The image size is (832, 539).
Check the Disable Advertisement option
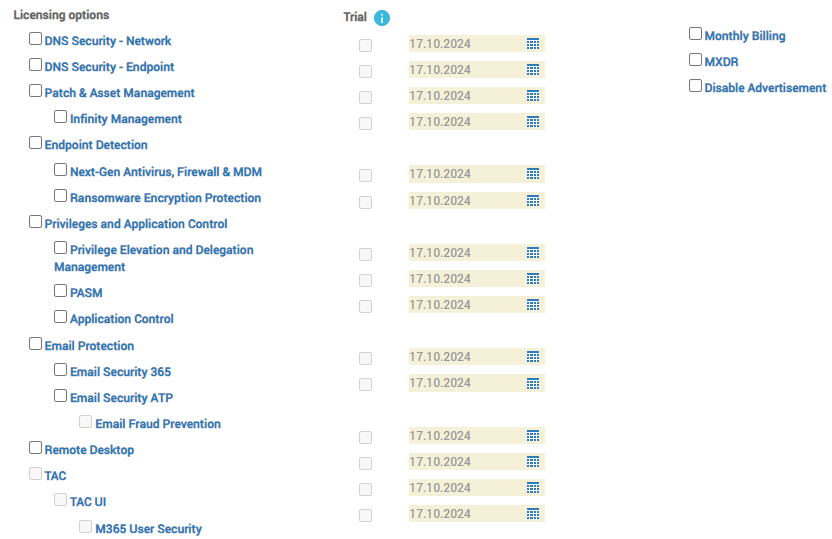[x=695, y=86]
